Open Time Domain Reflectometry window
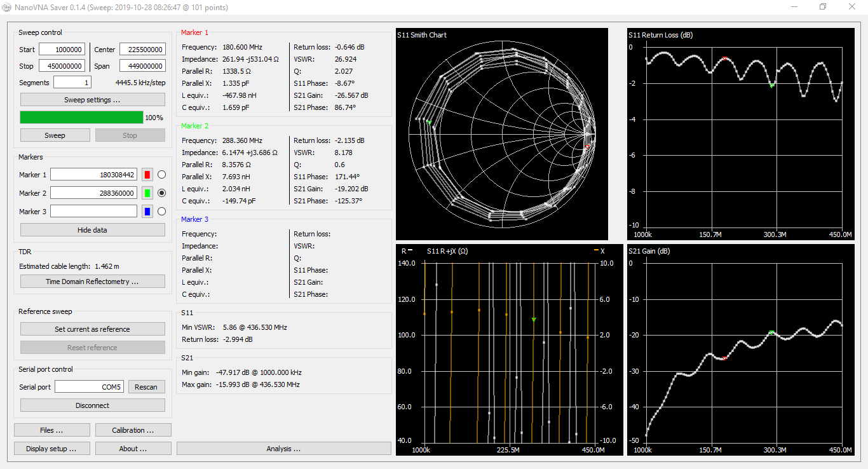Image resolution: width=868 pixels, height=469 pixels. click(x=92, y=282)
